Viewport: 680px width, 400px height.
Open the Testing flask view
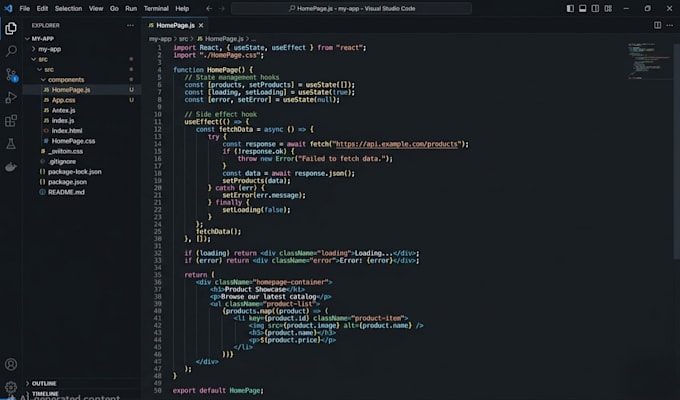click(x=11, y=144)
